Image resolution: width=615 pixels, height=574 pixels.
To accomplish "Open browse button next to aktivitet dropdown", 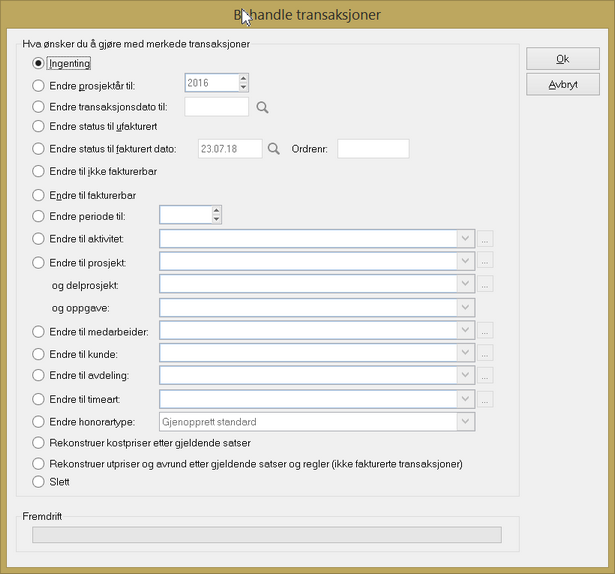I will (485, 239).
